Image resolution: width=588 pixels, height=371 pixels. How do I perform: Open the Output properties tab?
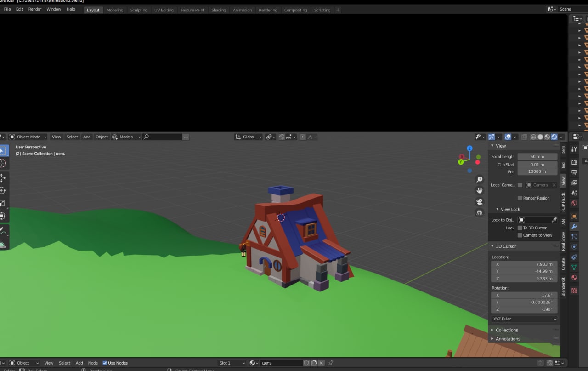coord(574,172)
